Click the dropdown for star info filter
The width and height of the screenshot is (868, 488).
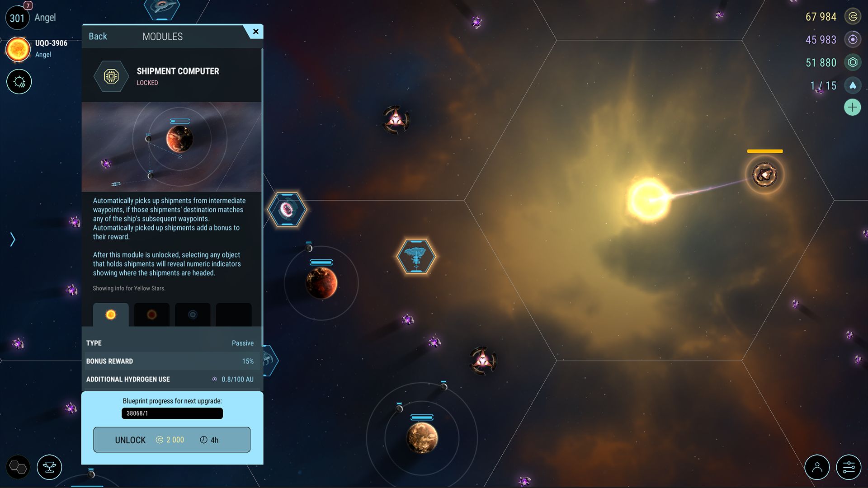[x=110, y=314]
